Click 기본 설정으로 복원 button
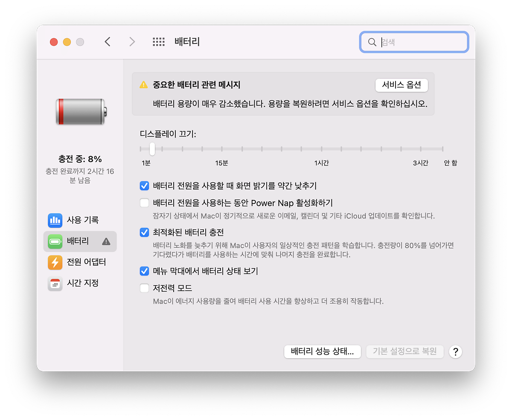The image size is (512, 420). (x=405, y=352)
